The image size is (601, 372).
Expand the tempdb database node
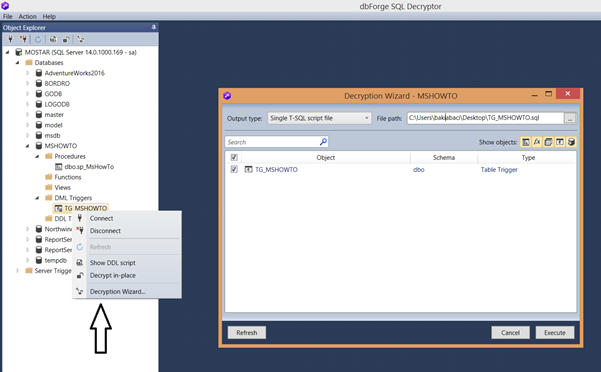pos(28,260)
